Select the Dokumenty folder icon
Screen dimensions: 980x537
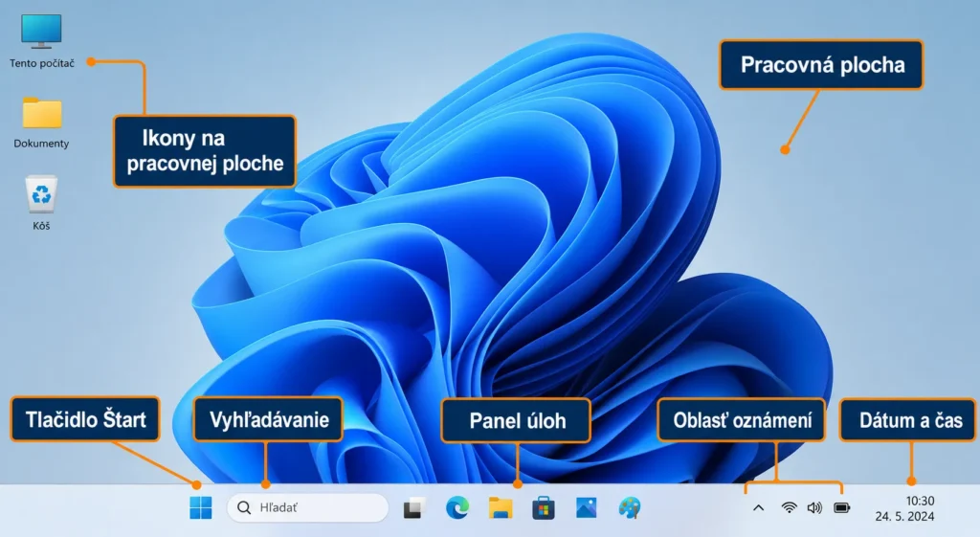[x=42, y=113]
